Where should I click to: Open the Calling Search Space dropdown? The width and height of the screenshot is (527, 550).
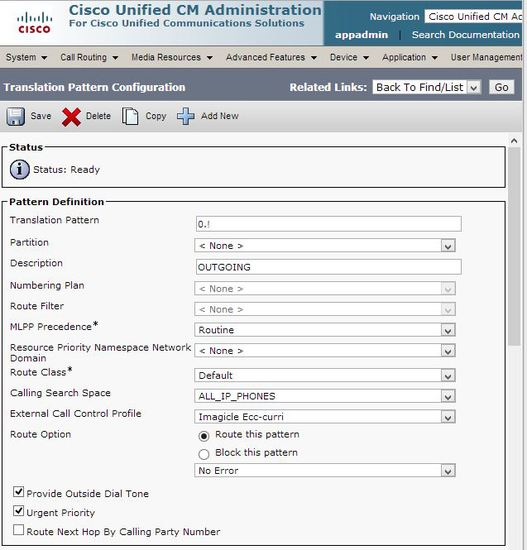tap(325, 396)
